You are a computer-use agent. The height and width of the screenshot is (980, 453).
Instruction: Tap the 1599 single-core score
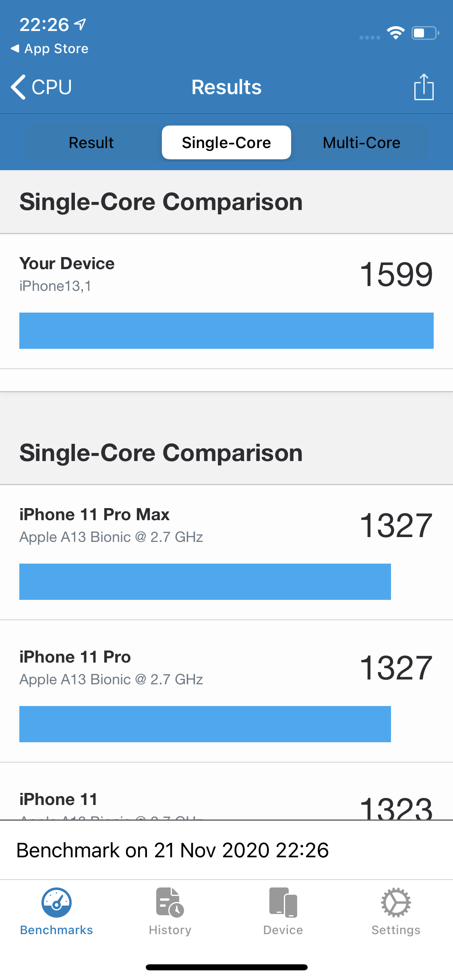point(396,274)
